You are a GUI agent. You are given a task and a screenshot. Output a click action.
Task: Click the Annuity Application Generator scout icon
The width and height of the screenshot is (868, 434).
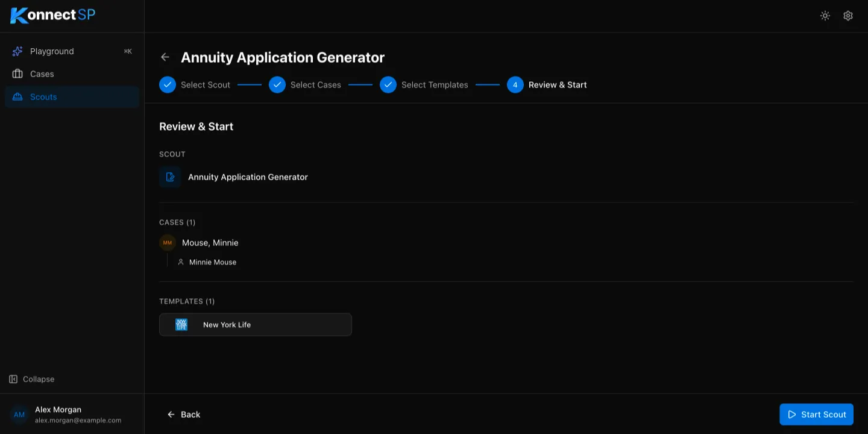click(x=170, y=177)
